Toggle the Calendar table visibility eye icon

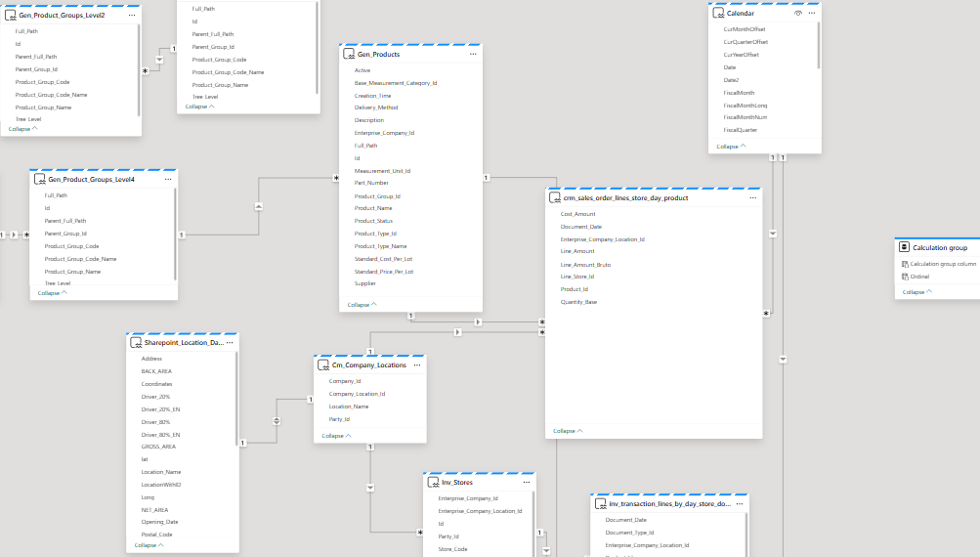click(x=798, y=13)
